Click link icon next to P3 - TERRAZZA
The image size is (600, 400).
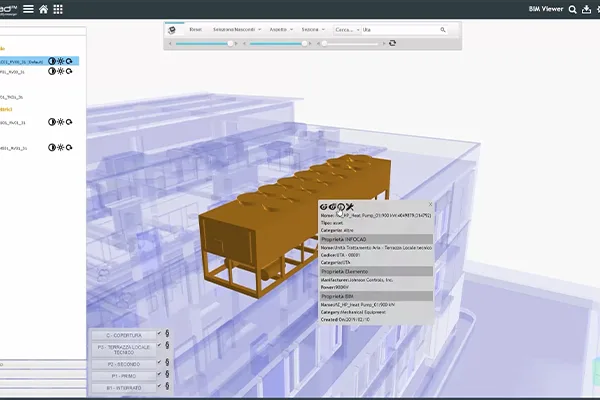click(167, 345)
